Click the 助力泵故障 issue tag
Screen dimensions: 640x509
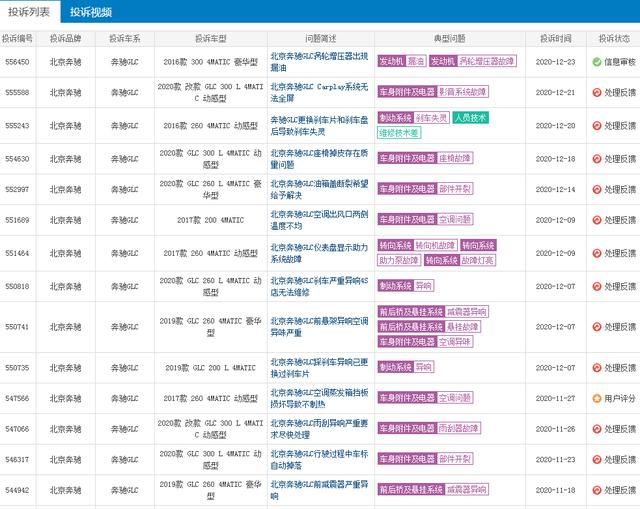[x=399, y=260]
